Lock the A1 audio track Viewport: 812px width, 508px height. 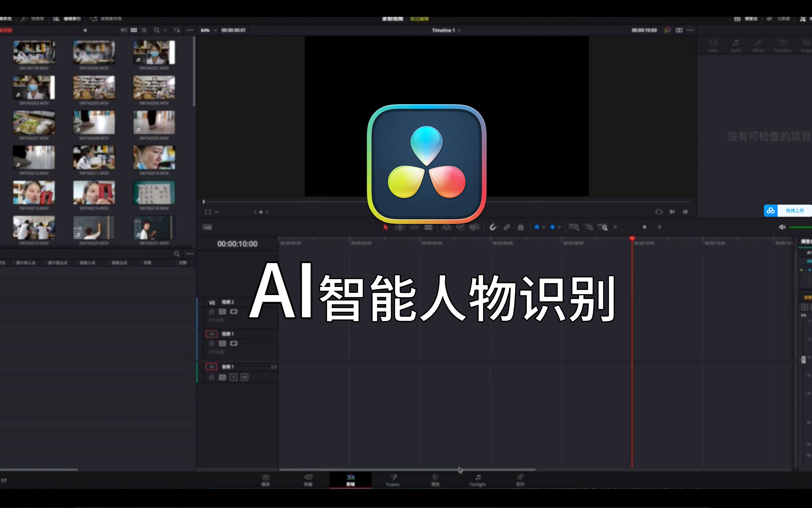click(211, 377)
